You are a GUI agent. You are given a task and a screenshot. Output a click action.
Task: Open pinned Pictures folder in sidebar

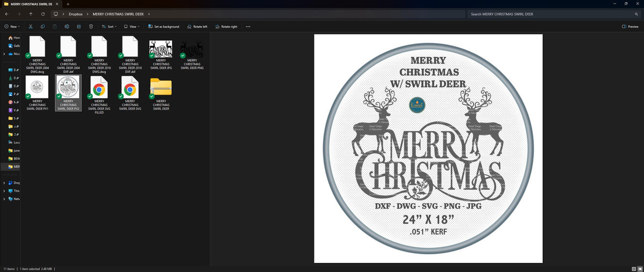pos(13,94)
